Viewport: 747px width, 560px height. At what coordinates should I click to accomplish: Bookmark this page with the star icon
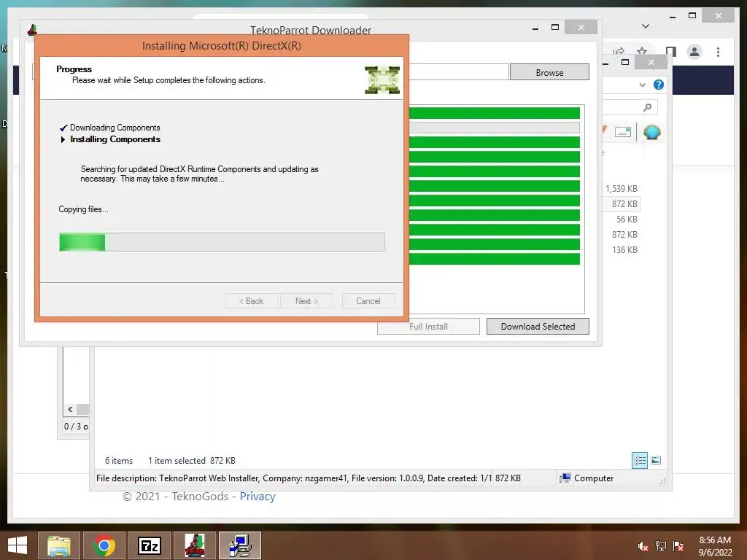tap(642, 51)
